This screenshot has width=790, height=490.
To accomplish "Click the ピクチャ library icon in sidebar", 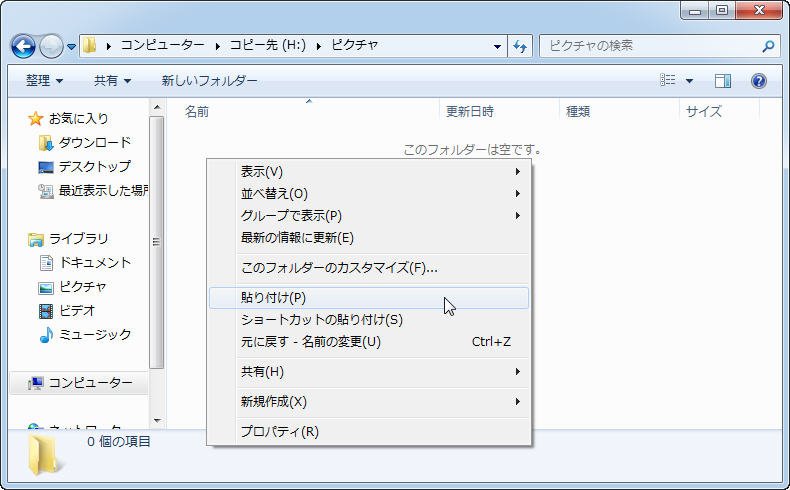I will tap(46, 288).
